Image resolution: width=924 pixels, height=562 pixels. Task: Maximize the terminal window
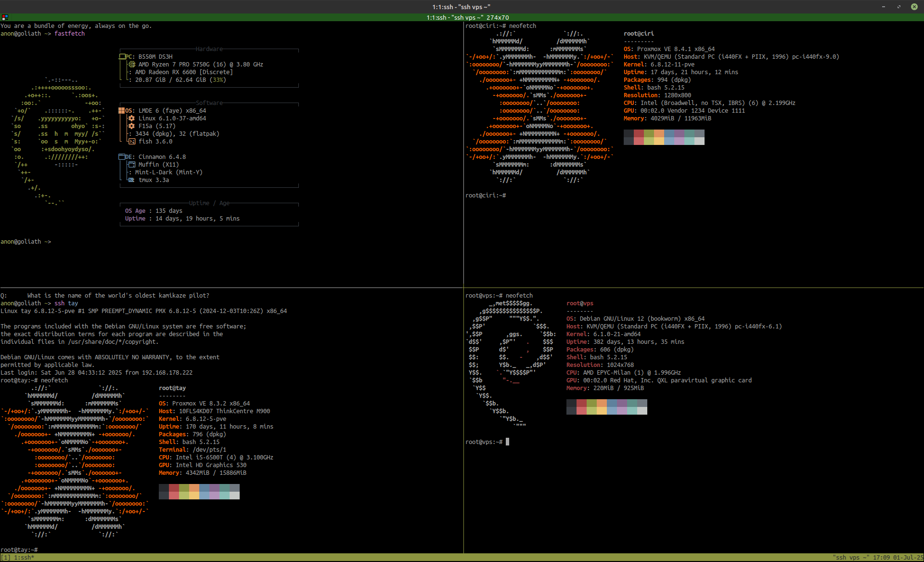tap(899, 7)
